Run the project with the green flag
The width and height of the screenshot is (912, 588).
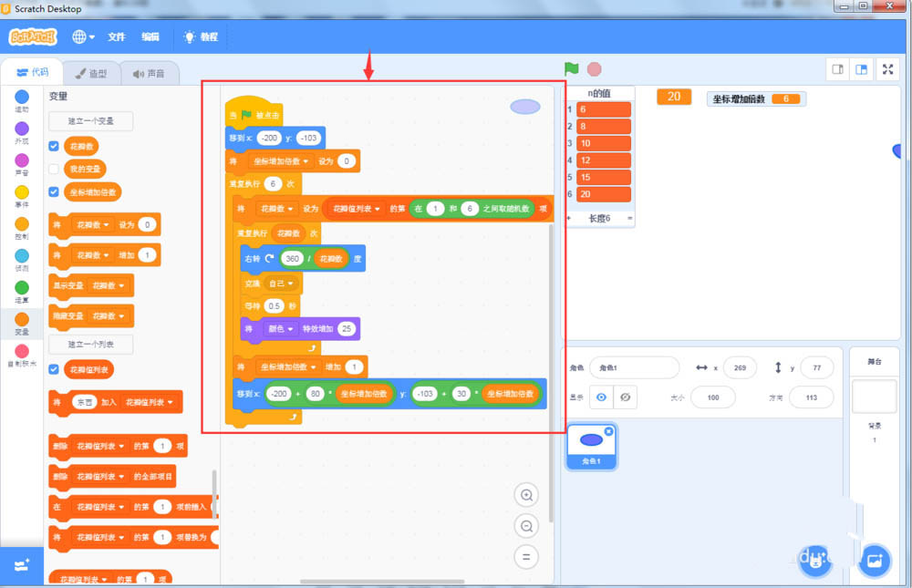click(x=572, y=68)
